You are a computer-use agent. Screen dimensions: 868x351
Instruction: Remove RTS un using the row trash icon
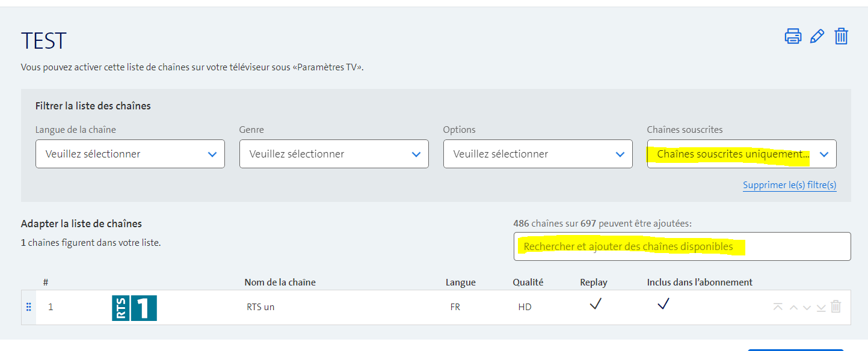836,307
